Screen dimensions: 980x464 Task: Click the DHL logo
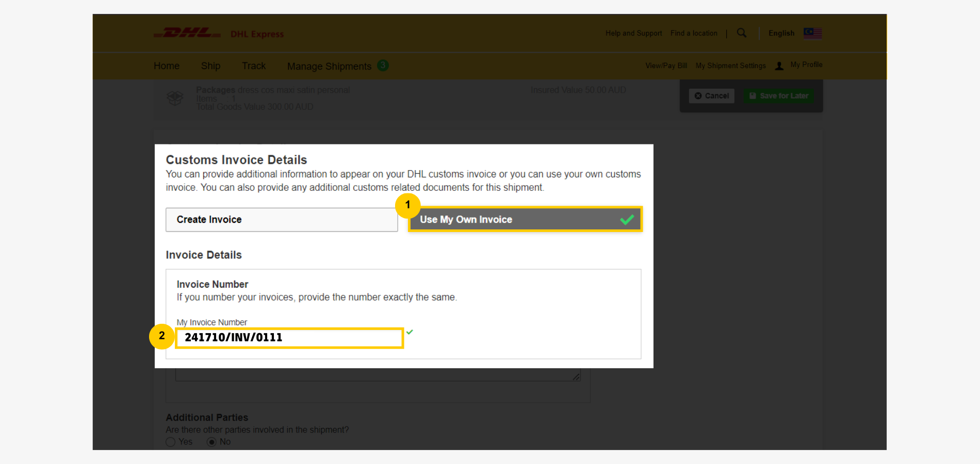click(187, 33)
